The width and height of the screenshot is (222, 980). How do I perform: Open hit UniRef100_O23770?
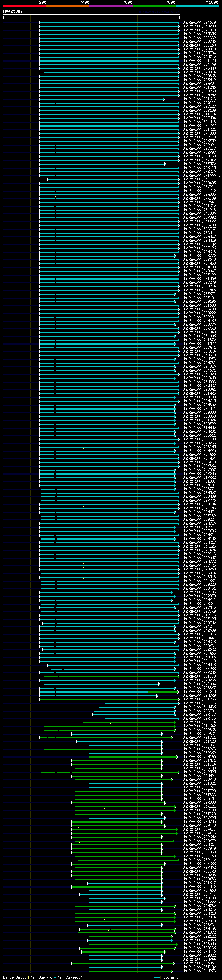point(199,256)
